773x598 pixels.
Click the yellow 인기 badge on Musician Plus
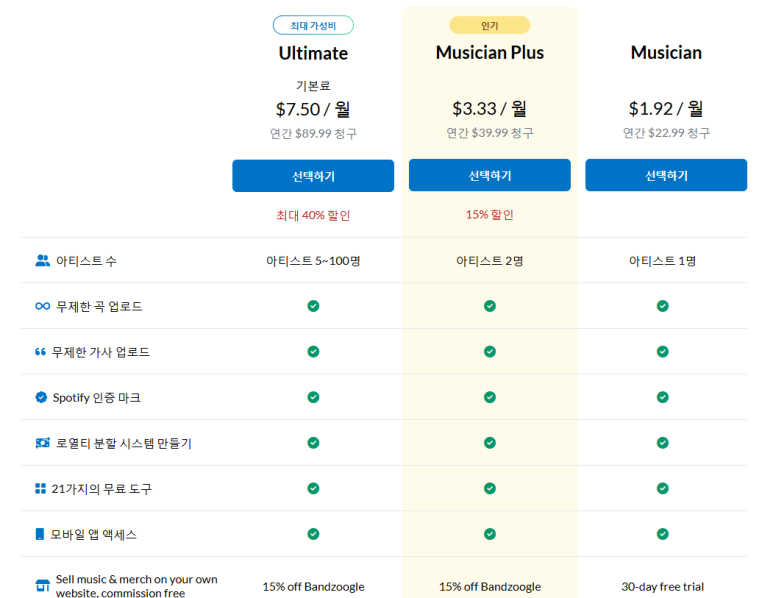tap(490, 25)
